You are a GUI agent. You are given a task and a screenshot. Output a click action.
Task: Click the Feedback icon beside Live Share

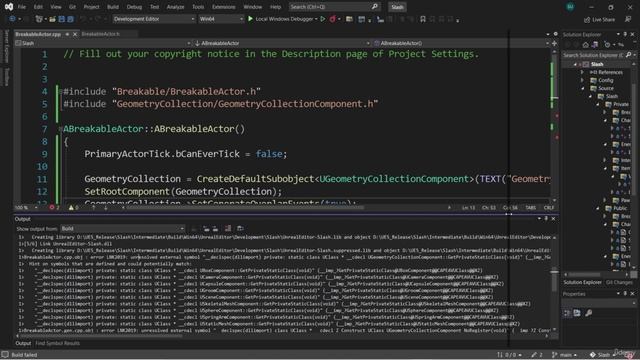coord(628,19)
